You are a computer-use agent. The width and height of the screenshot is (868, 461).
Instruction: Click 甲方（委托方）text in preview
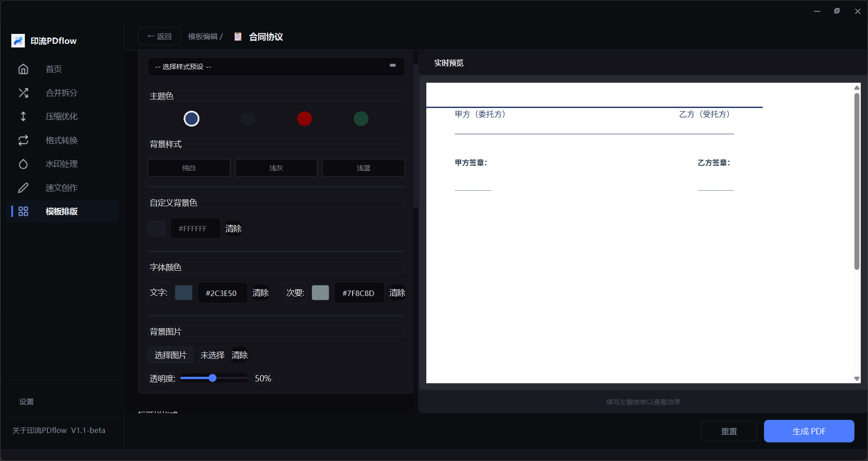coord(480,114)
